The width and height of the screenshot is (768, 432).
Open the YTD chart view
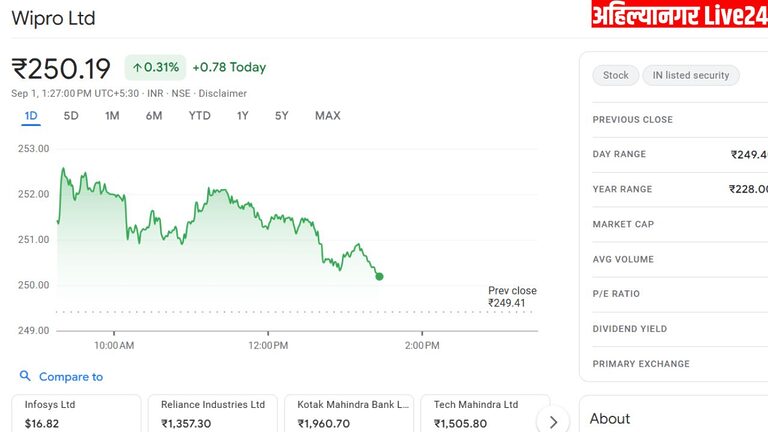[200, 116]
